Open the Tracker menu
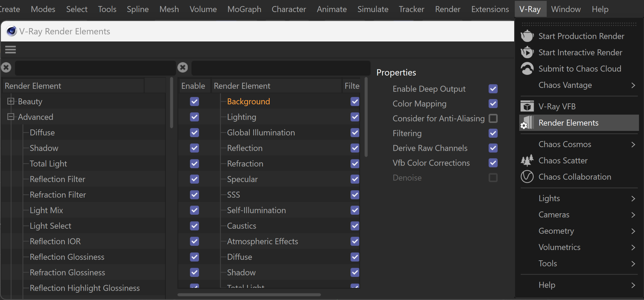Screen dimensions: 644x300 [x=411, y=9]
